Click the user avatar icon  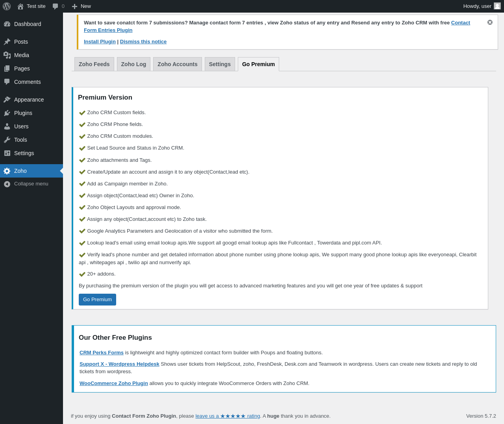point(497,6)
